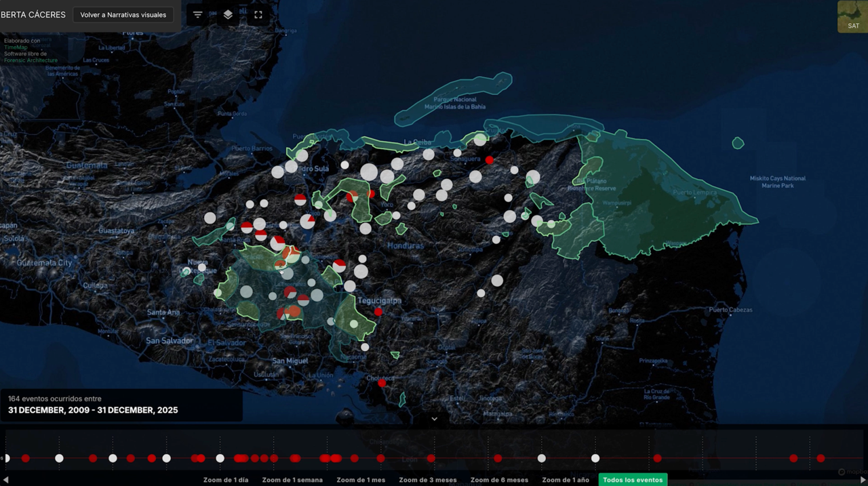The image size is (868, 486).
Task: Select Zoom de 6 meses
Action: tap(499, 480)
